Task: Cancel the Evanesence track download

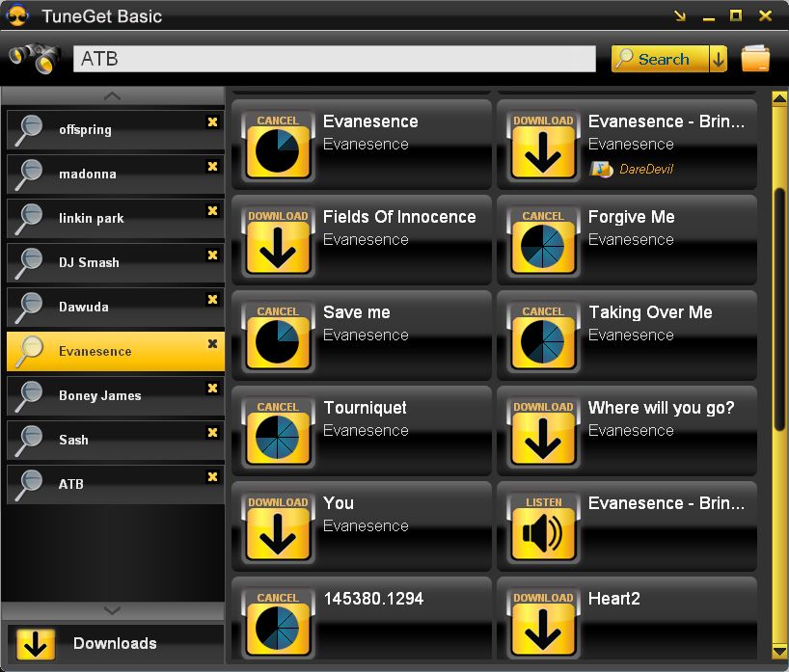Action: click(278, 146)
